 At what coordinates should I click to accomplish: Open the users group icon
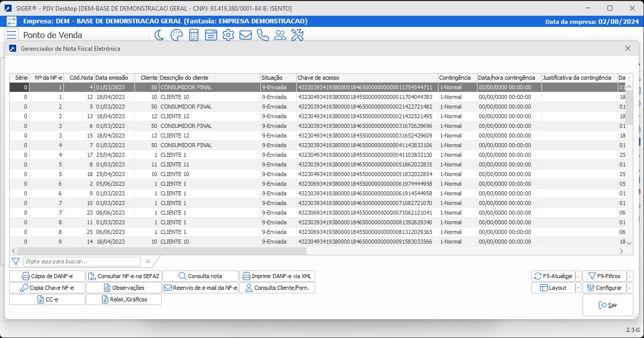280,35
